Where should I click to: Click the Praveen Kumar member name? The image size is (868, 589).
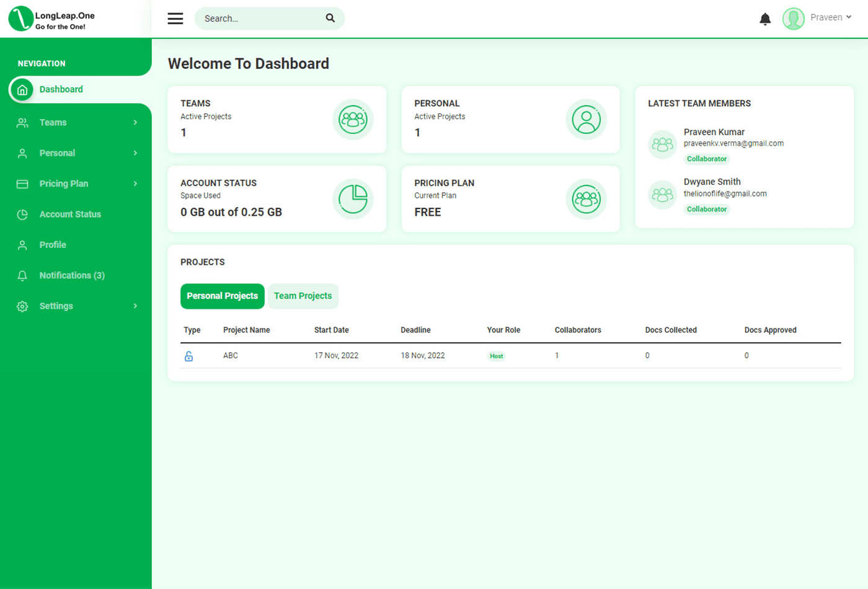[x=714, y=132]
